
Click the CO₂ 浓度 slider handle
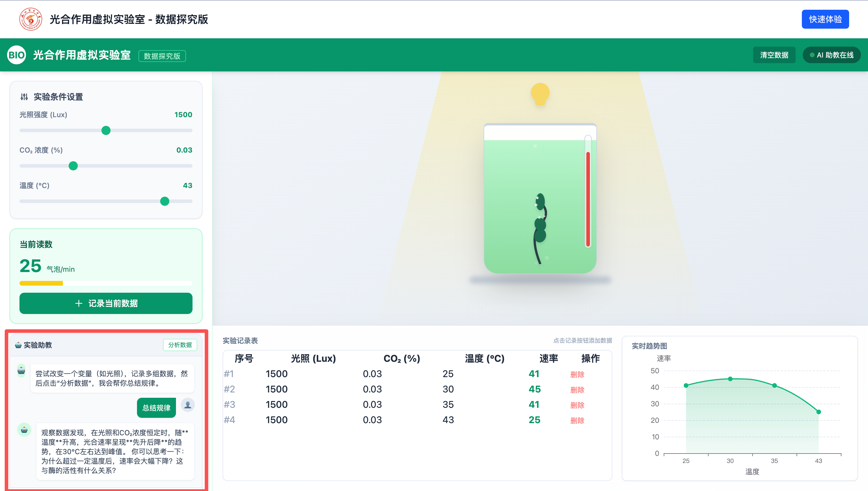[73, 166]
